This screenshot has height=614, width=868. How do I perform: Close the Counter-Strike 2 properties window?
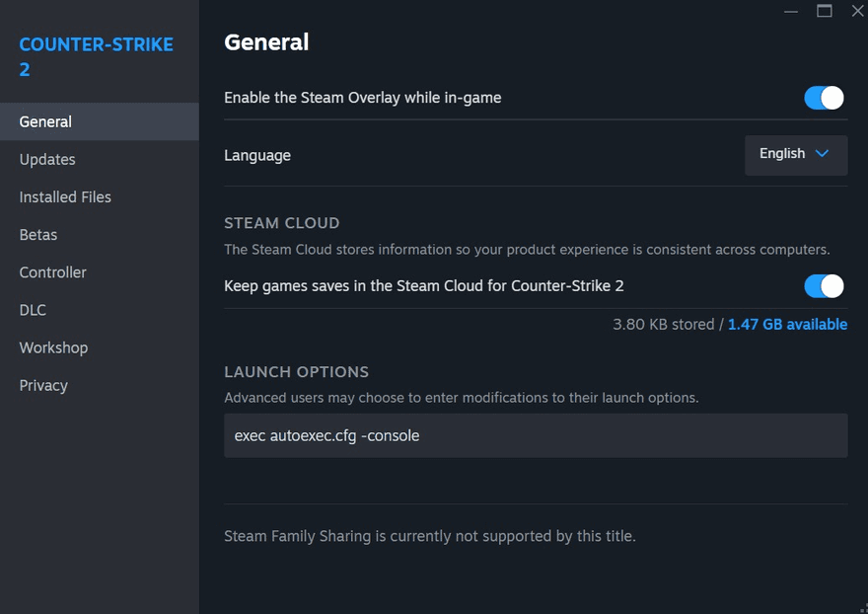(x=857, y=11)
